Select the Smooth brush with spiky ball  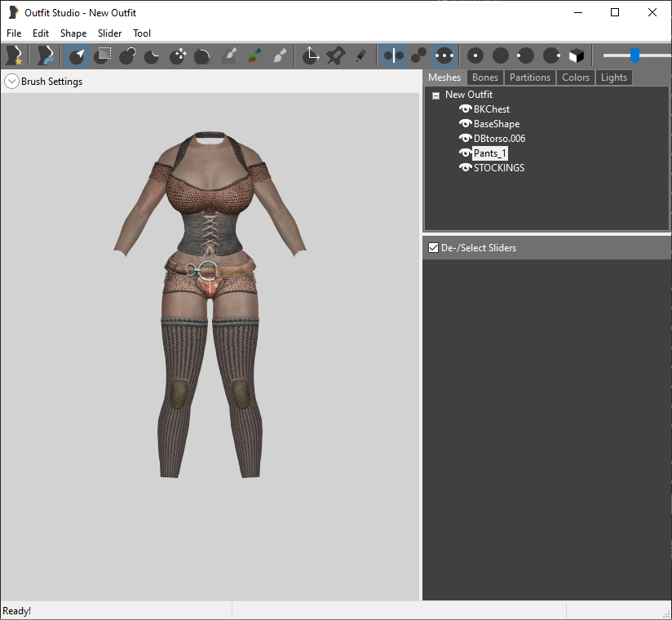click(202, 55)
